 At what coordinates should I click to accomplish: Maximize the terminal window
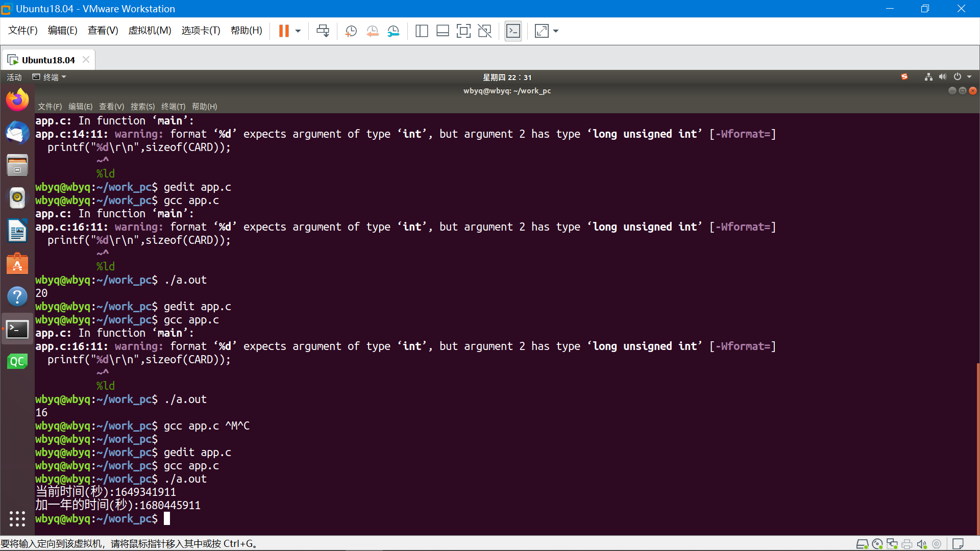[962, 91]
